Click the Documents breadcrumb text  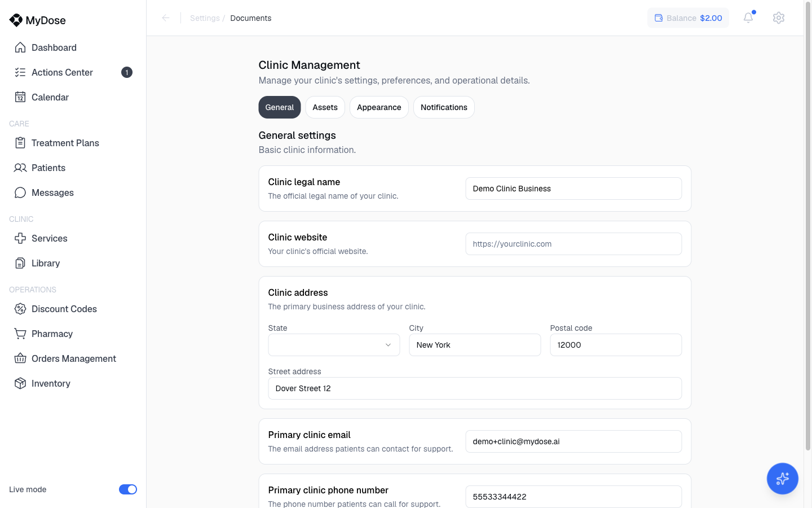coord(251,18)
